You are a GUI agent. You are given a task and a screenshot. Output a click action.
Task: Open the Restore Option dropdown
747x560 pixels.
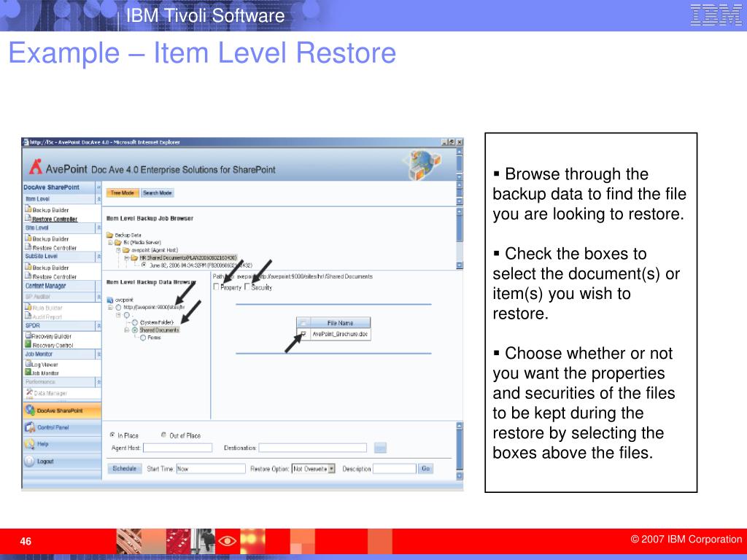(331, 469)
